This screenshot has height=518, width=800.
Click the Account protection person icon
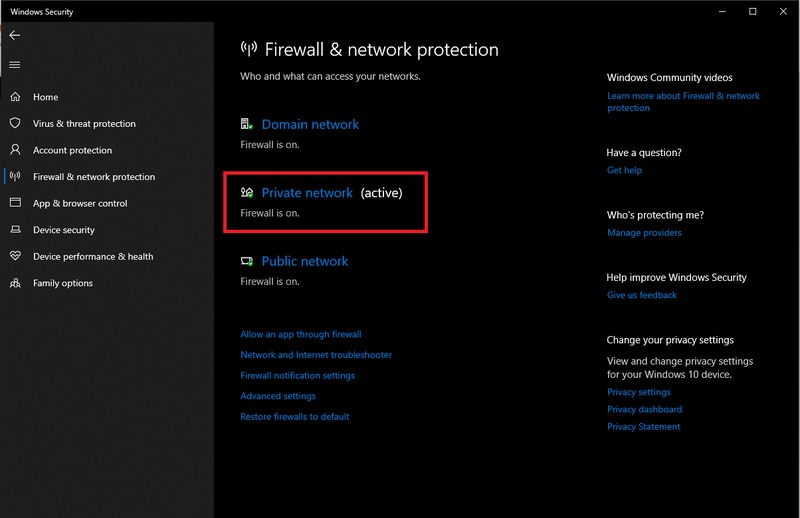15,150
